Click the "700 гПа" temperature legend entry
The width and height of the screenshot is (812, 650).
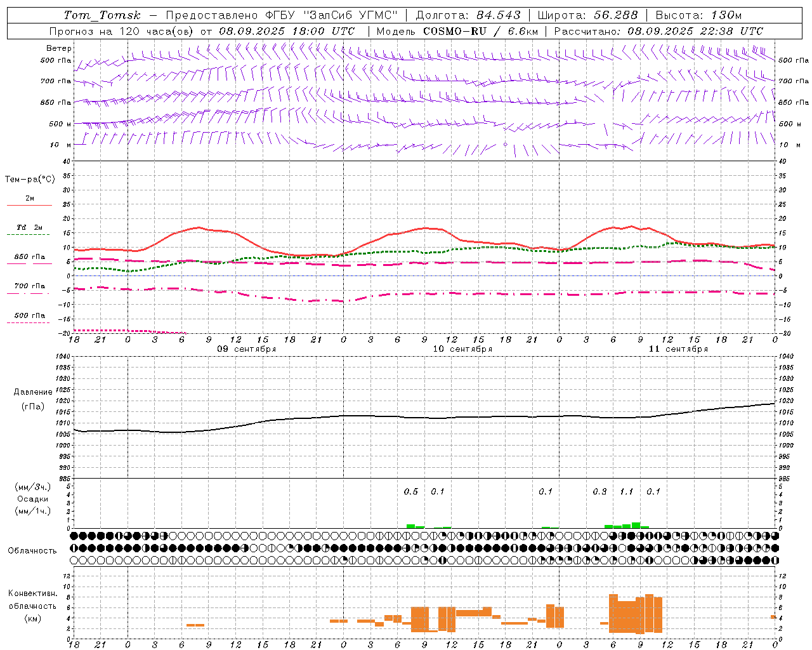(x=29, y=286)
